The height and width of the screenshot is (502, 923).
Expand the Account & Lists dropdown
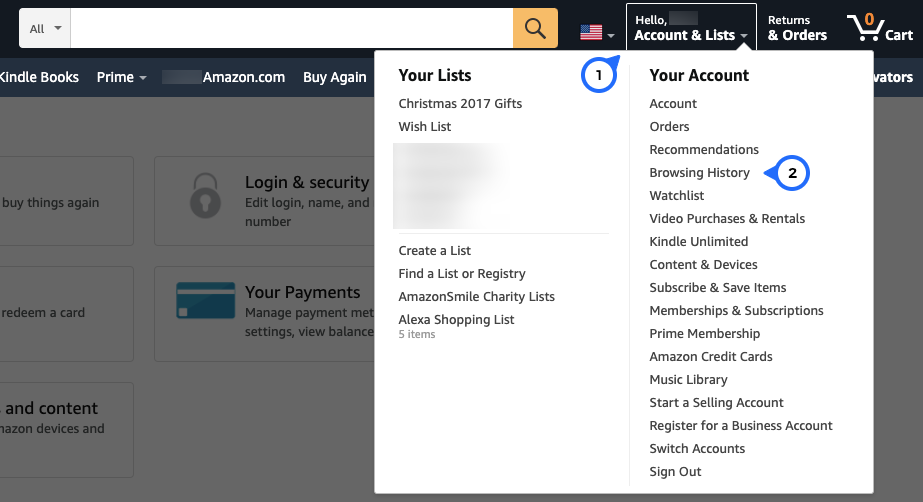(691, 28)
